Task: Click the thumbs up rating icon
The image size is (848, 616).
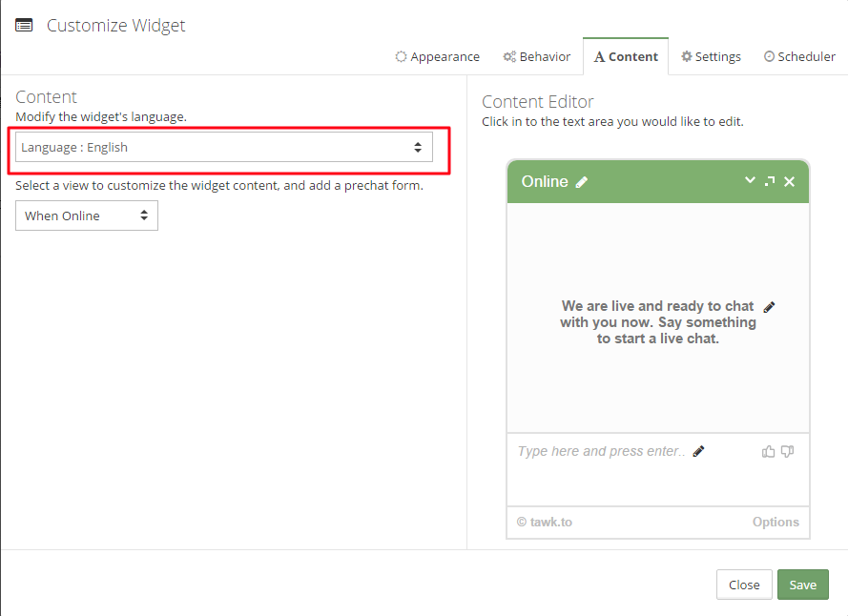Action: [768, 452]
